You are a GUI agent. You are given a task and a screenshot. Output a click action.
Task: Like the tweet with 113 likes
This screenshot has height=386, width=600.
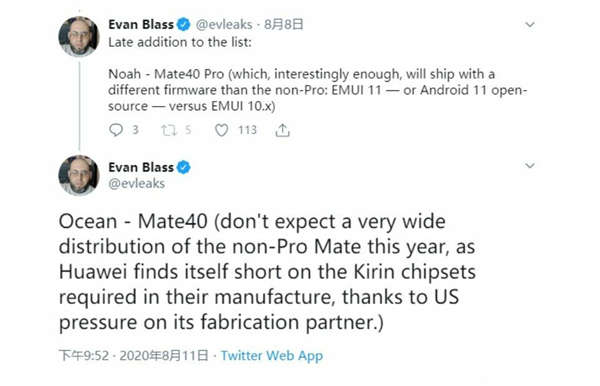point(221,130)
